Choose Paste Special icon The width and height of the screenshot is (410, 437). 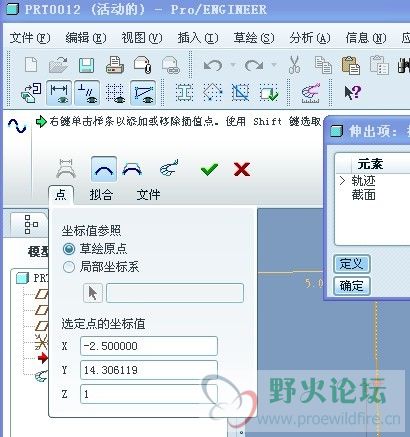point(379,65)
